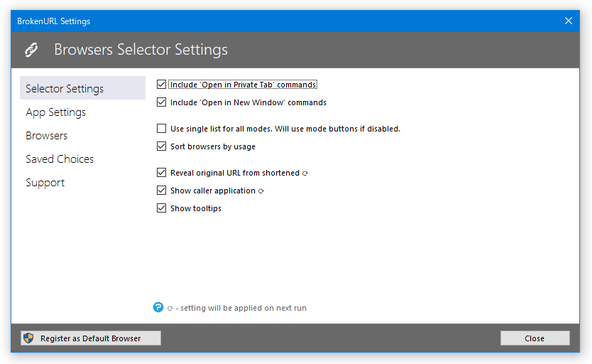The image size is (592, 364).
Task: Uncheck Include 'Open in New Window' commands
Action: click(x=161, y=102)
